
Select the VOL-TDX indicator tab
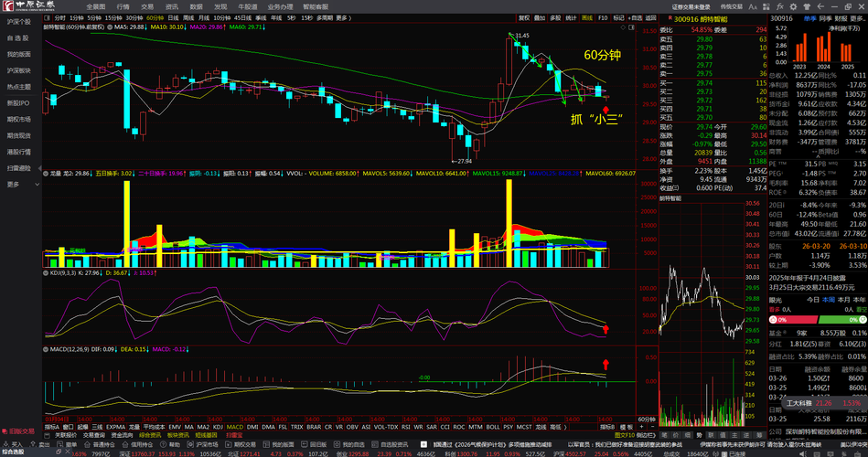(x=386, y=427)
